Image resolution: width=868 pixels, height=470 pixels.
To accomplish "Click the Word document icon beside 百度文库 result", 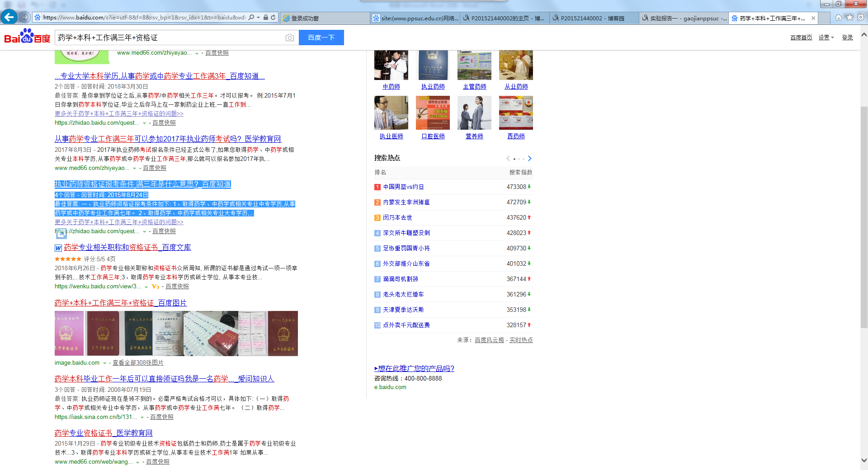I will pyautogui.click(x=58, y=248).
